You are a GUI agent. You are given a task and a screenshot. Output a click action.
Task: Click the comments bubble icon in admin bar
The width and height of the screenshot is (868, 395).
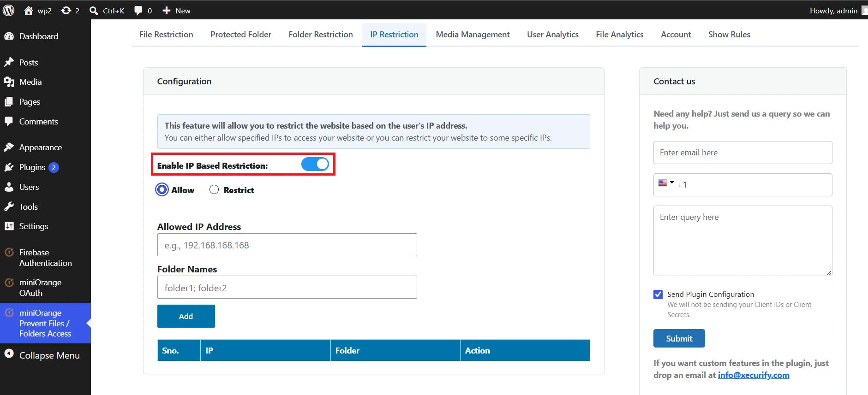click(x=138, y=11)
